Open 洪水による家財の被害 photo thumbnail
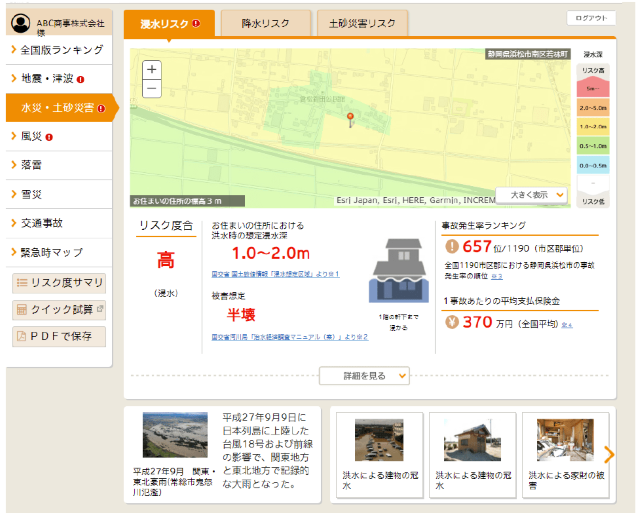Screen dimensions: 640x519 coord(565,454)
